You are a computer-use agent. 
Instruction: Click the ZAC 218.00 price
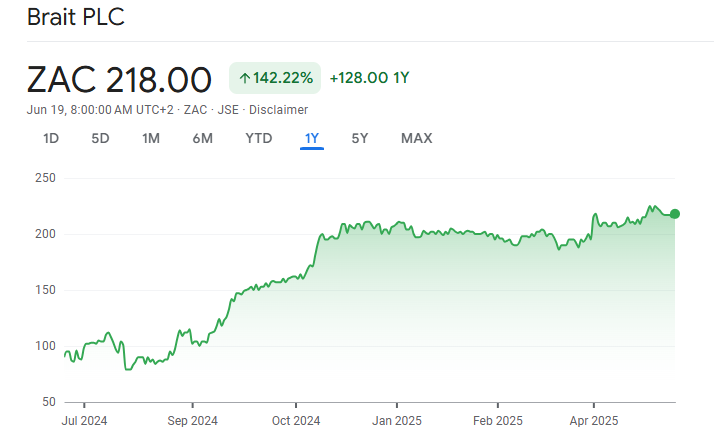coord(119,80)
